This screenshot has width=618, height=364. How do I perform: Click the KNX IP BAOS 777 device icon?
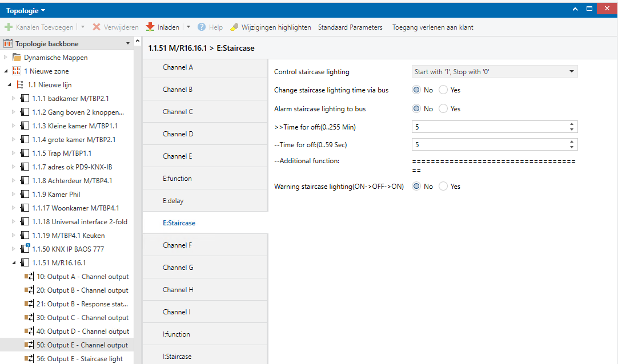pyautogui.click(x=25, y=249)
